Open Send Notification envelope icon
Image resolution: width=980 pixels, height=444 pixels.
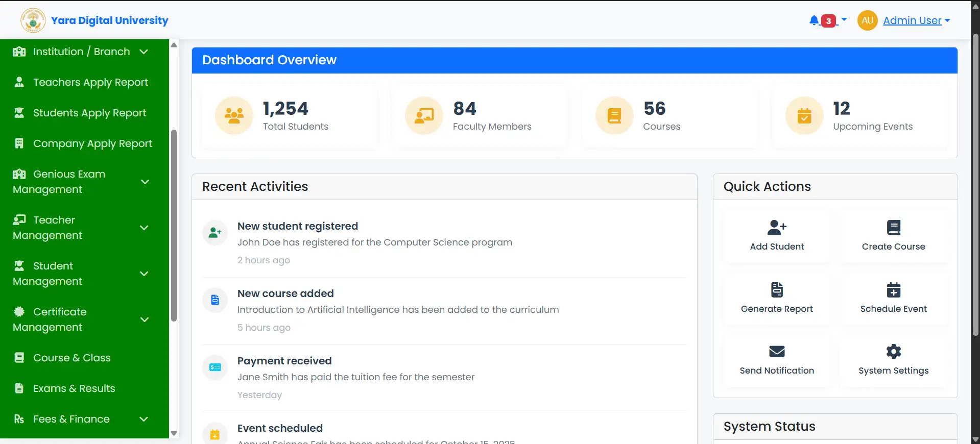777,352
